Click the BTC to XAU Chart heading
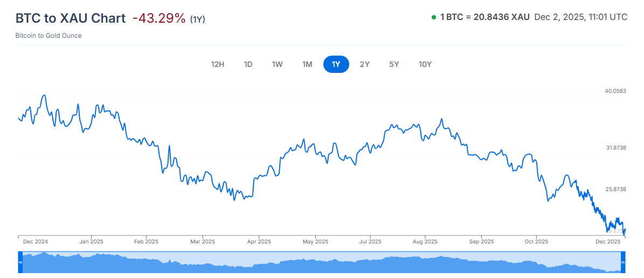 pyautogui.click(x=70, y=18)
